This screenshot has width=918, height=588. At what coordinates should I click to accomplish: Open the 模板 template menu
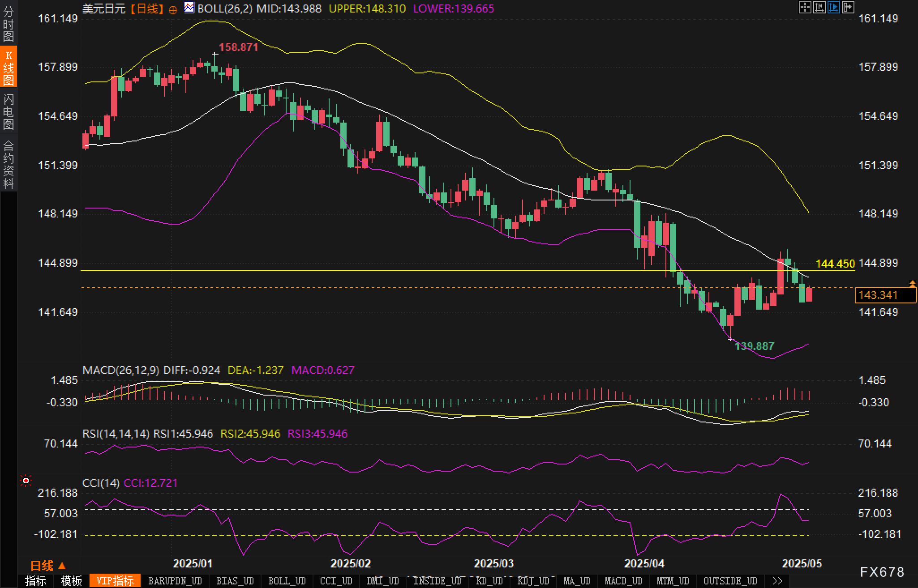point(71,581)
